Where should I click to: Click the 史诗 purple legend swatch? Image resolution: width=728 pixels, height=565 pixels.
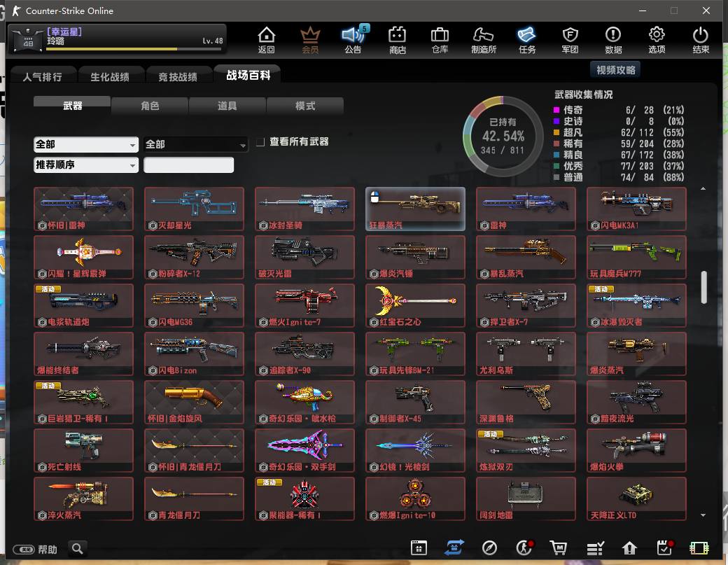(x=556, y=121)
